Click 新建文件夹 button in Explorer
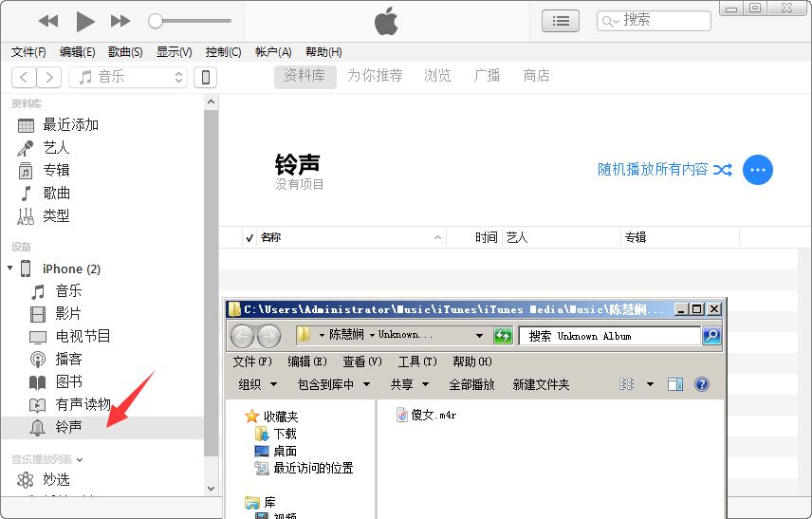 point(541,384)
